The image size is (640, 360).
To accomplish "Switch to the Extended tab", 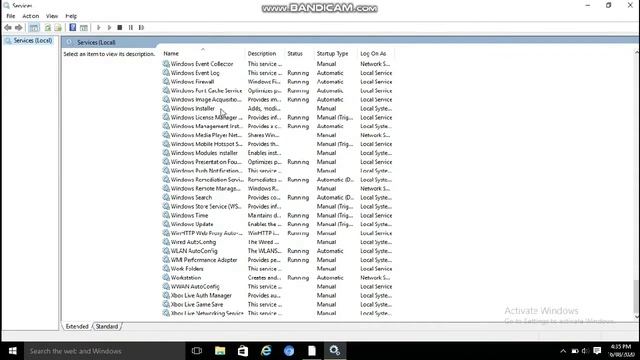I will 77,327.
